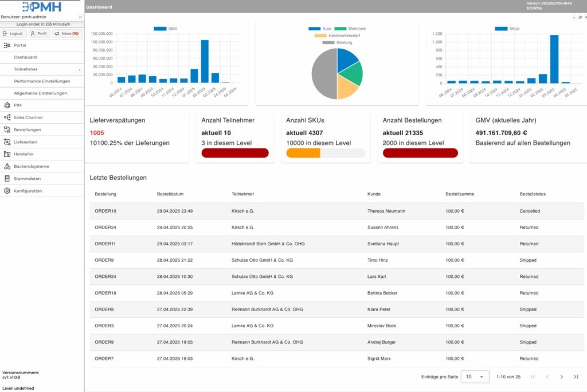Jump to the last page of orders
The width and height of the screenshot is (587, 392).
576,377
